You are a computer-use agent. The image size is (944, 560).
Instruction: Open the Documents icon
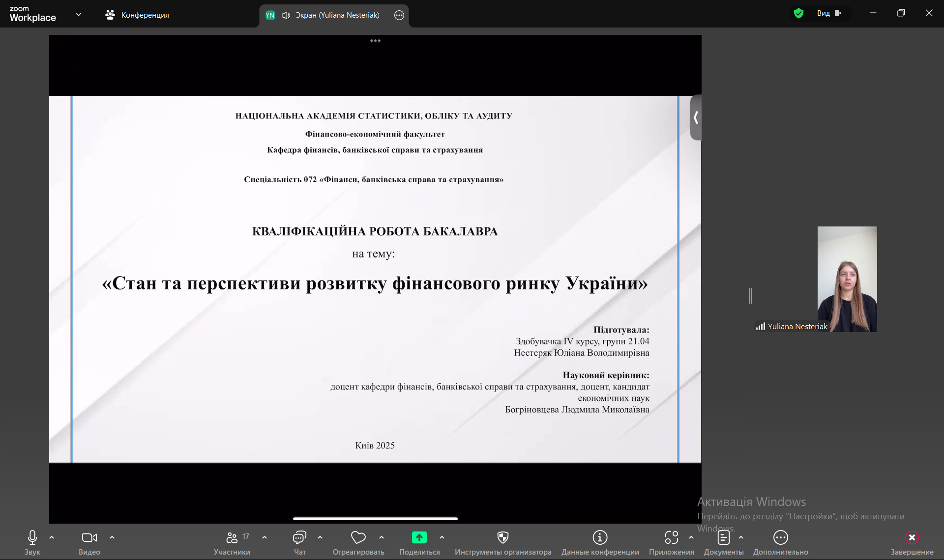click(723, 538)
